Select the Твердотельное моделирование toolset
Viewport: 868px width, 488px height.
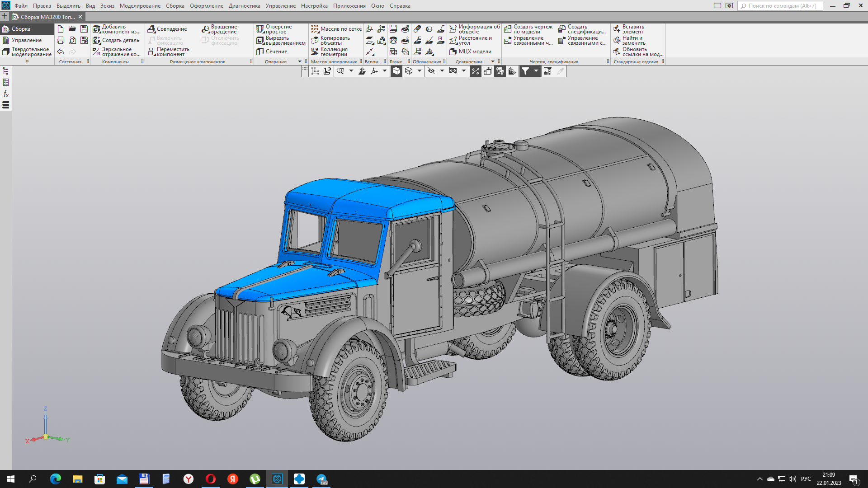(x=27, y=52)
